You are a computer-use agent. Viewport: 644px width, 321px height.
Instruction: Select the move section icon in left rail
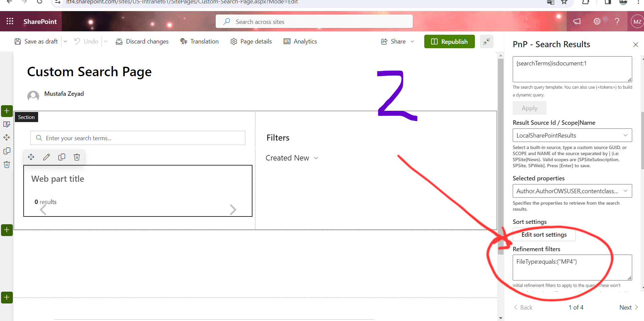pyautogui.click(x=7, y=138)
